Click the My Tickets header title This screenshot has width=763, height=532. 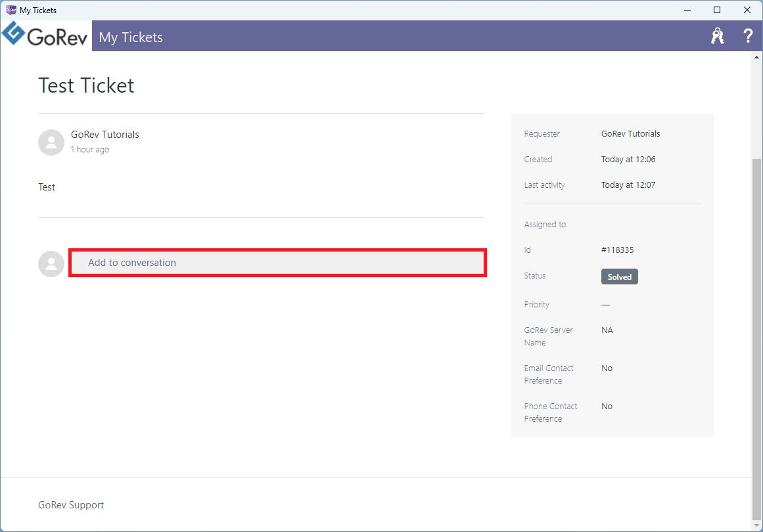point(131,37)
